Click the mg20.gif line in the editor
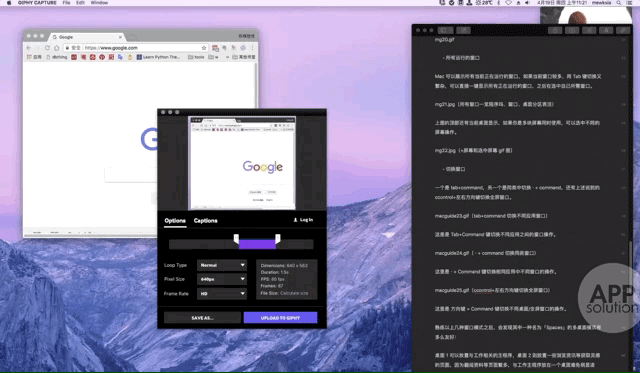 [444, 40]
